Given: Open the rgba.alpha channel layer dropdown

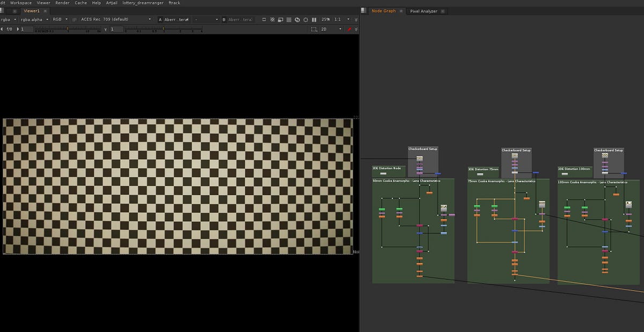Looking at the screenshot, I should pyautogui.click(x=47, y=19).
